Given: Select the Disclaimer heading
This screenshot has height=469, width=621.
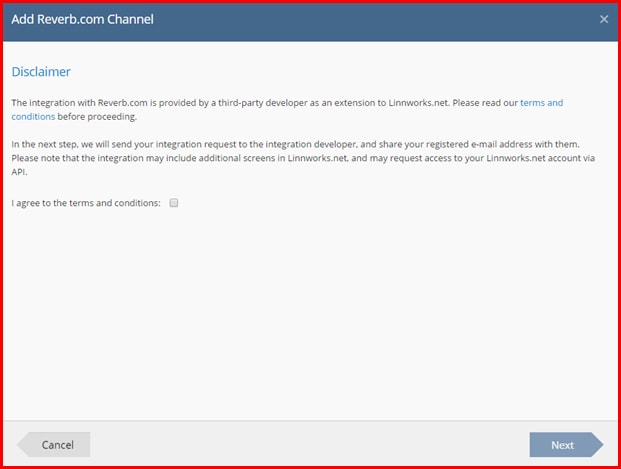Looking at the screenshot, I should (41, 72).
